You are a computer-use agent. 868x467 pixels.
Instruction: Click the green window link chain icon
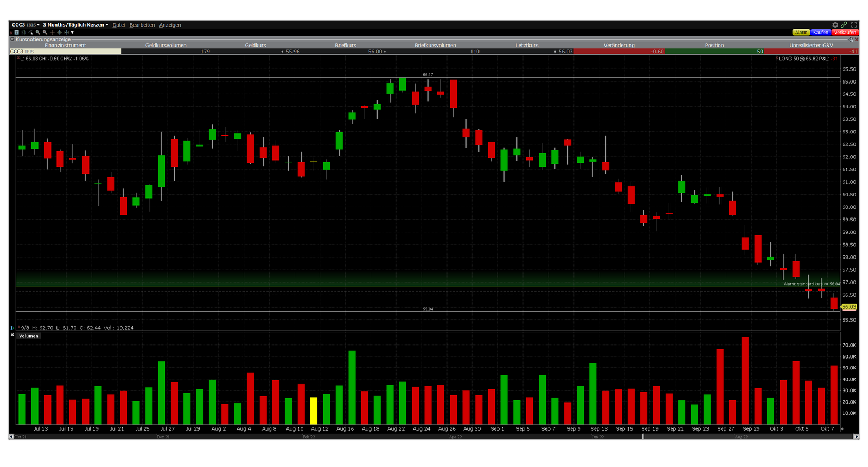click(x=844, y=25)
